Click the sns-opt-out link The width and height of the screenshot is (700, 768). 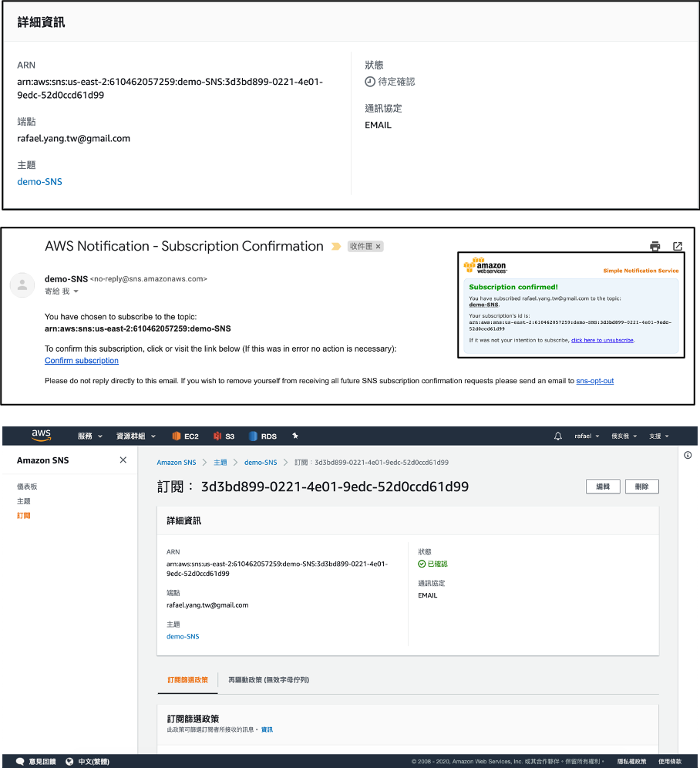[x=594, y=381]
